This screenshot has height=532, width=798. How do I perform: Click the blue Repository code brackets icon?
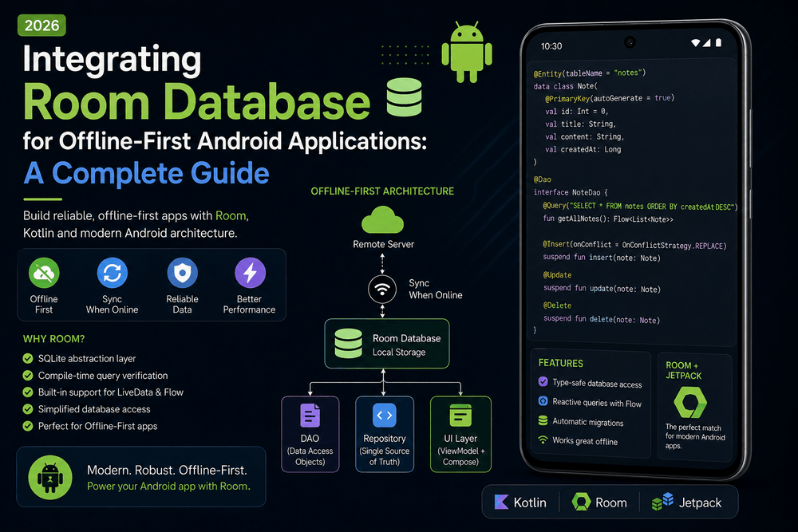(385, 415)
